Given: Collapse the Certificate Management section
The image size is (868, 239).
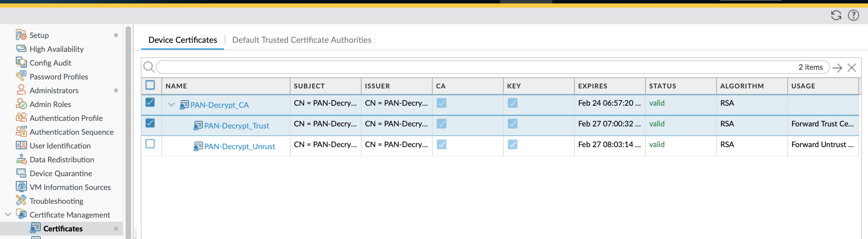Looking at the screenshot, I should 8,214.
